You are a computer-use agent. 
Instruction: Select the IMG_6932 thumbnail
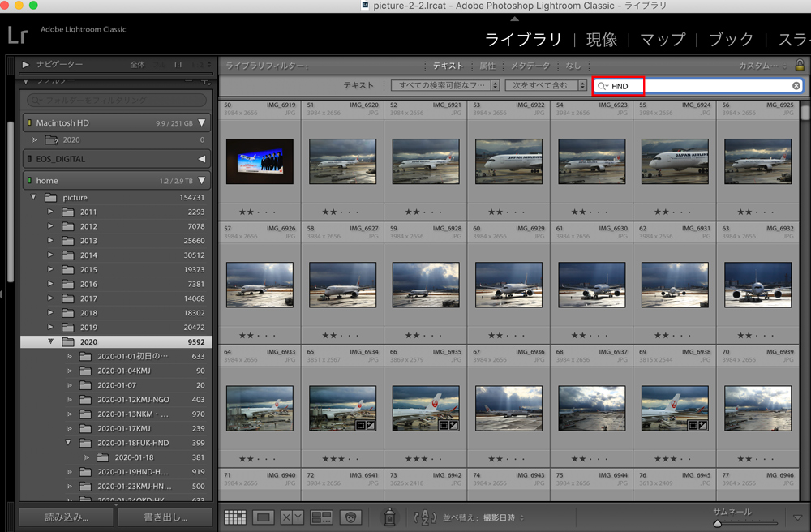click(757, 285)
